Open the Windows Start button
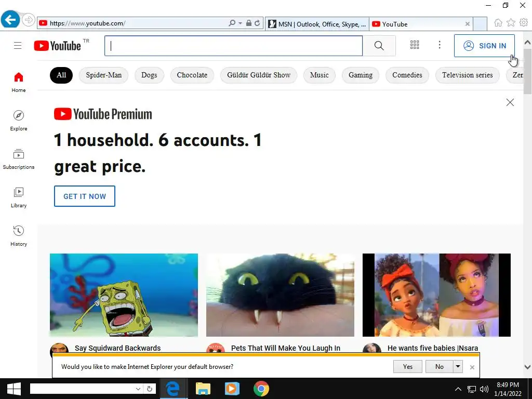The height and width of the screenshot is (399, 532). [x=14, y=389]
